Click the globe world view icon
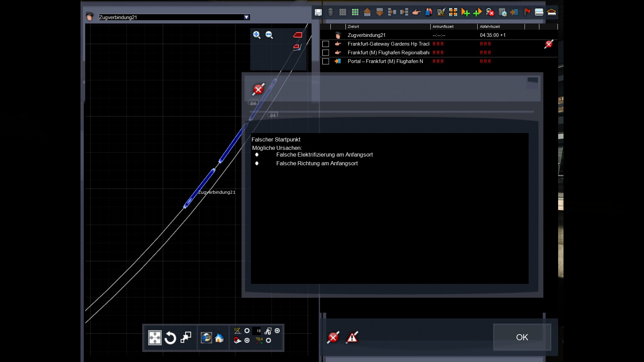 point(206,338)
